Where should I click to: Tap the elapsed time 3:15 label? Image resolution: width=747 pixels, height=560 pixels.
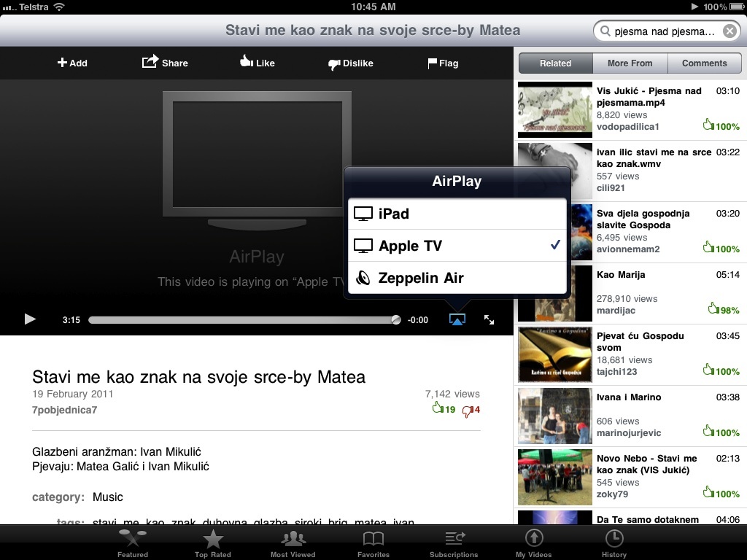click(71, 320)
